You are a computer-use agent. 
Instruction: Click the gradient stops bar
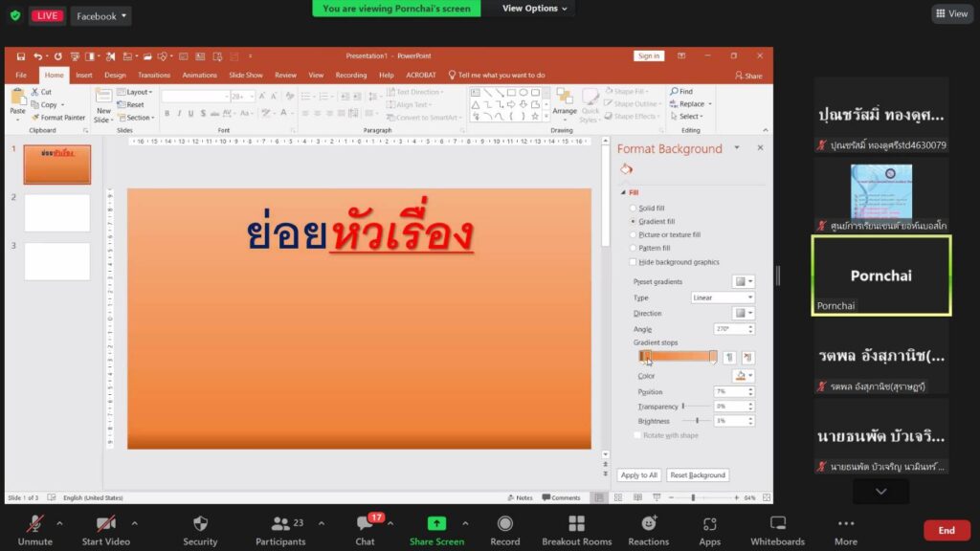coord(679,357)
